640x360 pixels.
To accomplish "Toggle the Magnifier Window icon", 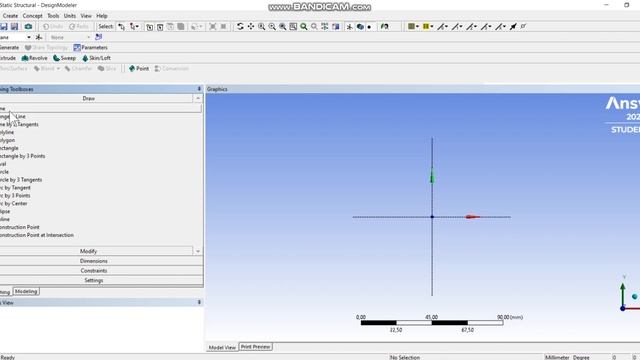I will pyautogui.click(x=293, y=27).
